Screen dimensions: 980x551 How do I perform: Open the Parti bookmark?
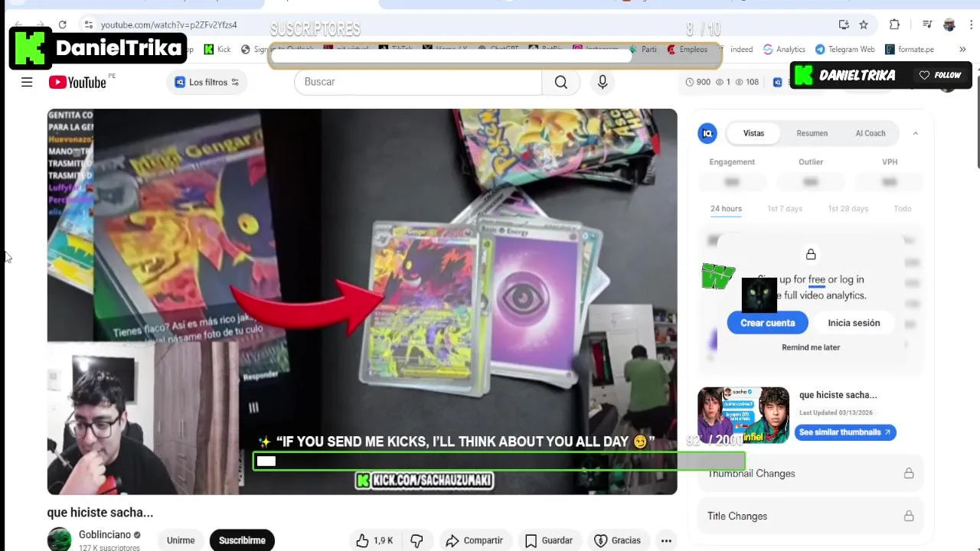(649, 49)
